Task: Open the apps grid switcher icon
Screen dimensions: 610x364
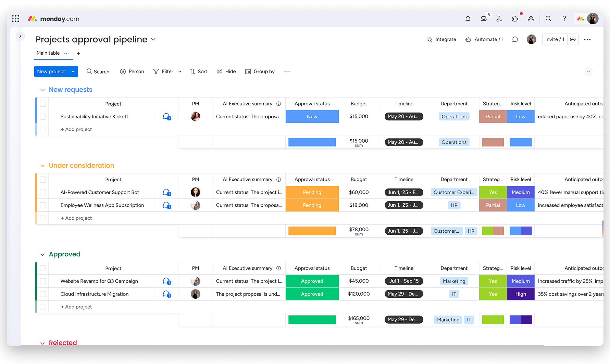Action: tap(15, 18)
